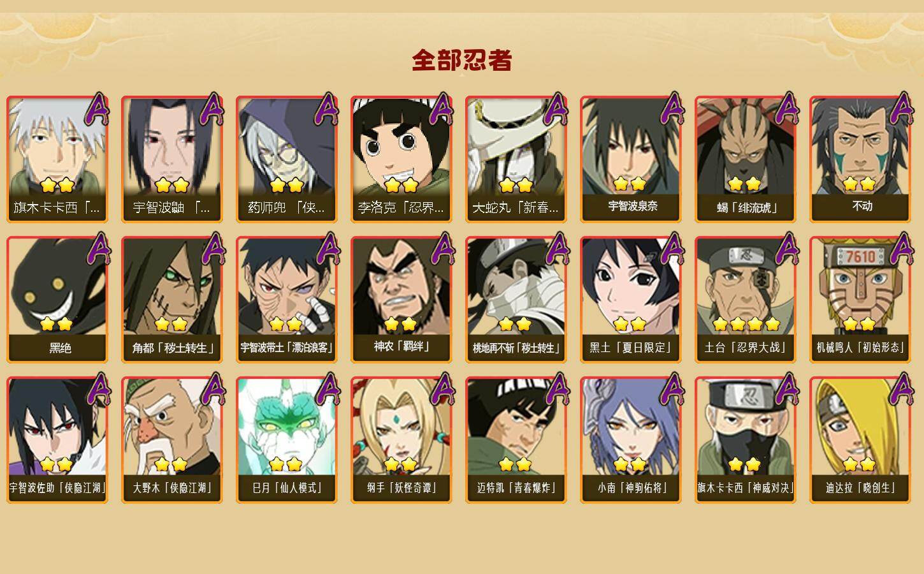
Task: Choose the 不动 ninja card
Action: click(860, 159)
